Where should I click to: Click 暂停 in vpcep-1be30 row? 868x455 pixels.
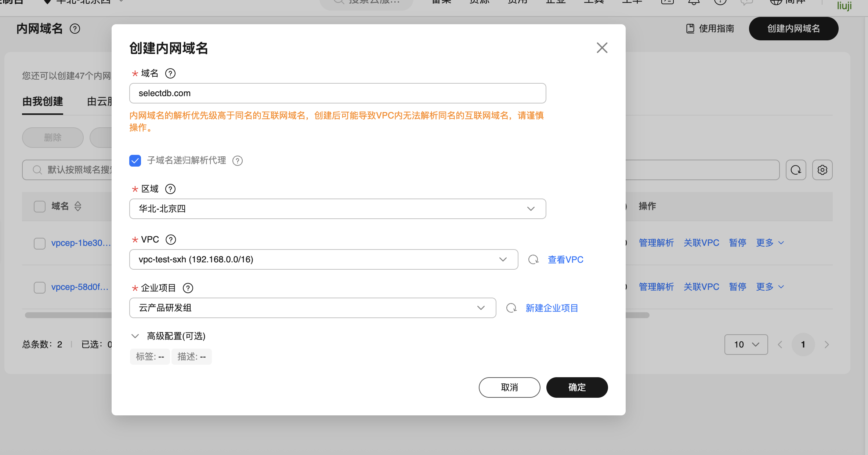pyautogui.click(x=738, y=243)
